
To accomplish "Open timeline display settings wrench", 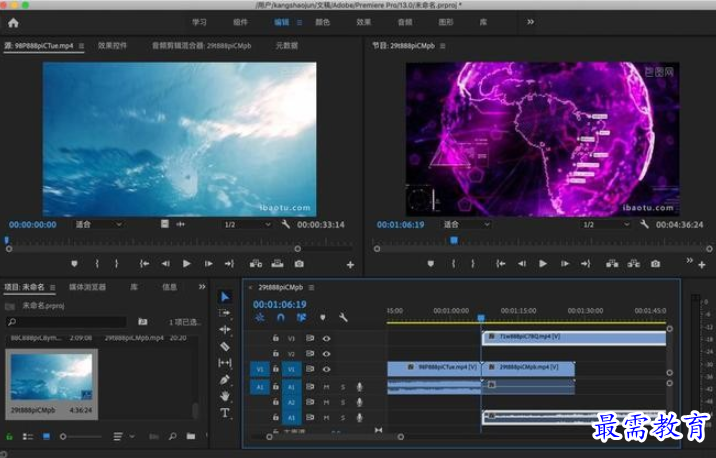I will [343, 317].
